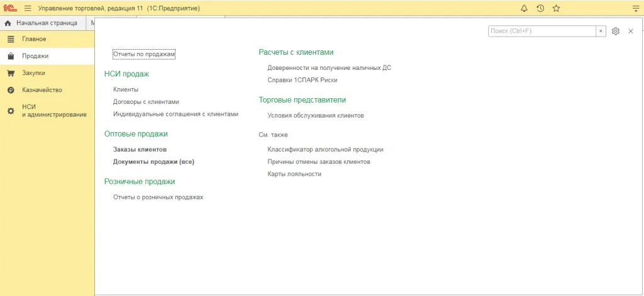644x296 pixels.
Task: Go to the Казначейство section
Action: (x=42, y=90)
